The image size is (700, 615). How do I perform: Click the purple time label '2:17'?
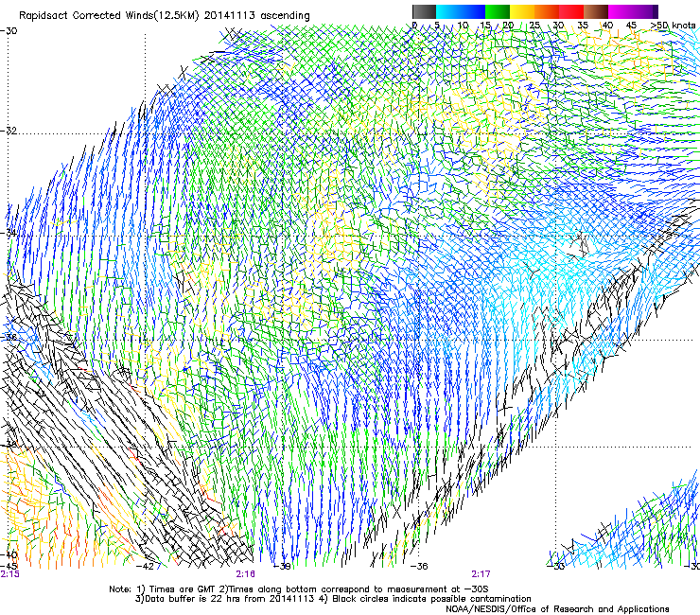click(x=481, y=574)
